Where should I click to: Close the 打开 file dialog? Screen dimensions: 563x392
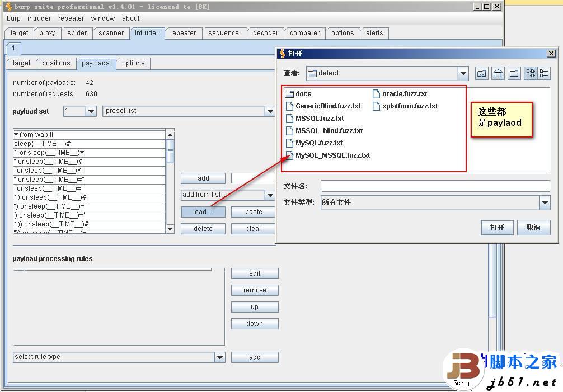coord(551,54)
